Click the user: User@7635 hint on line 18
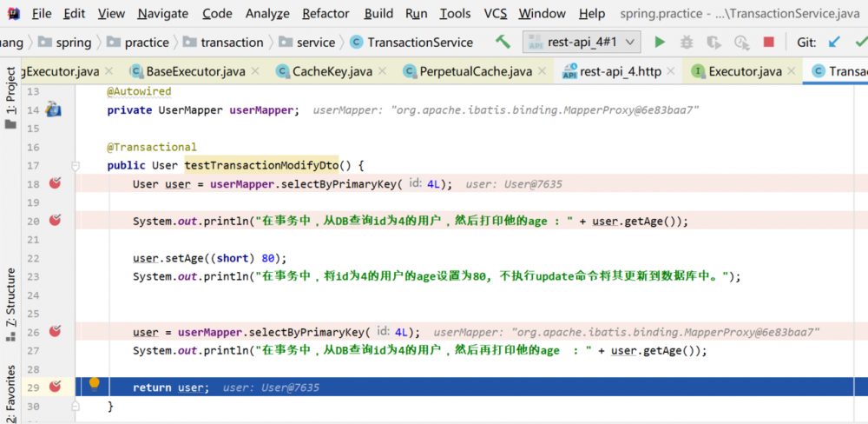The width and height of the screenshot is (868, 424). tap(514, 184)
